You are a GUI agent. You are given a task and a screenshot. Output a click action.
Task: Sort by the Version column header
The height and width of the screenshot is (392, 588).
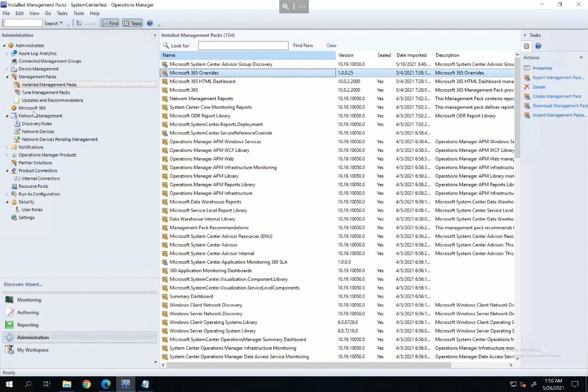pos(355,55)
